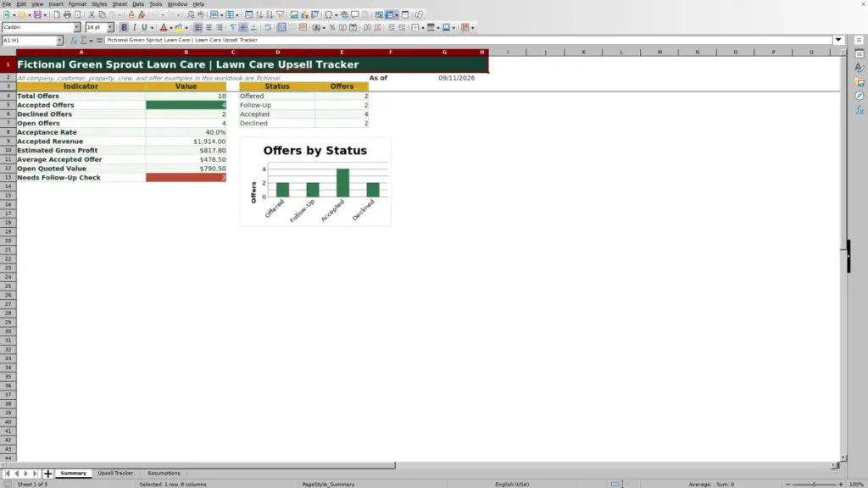This screenshot has height=488, width=868.
Task: Open the Select Function sum dropdown arrow
Action: coord(92,41)
